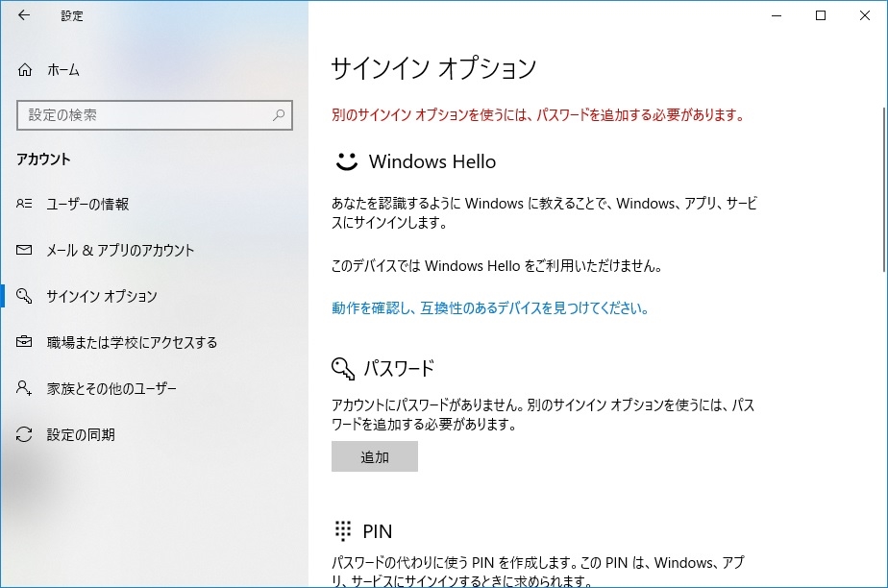The height and width of the screenshot is (588, 888).
Task: Click the PIN keypad dots icon
Action: coord(343,531)
